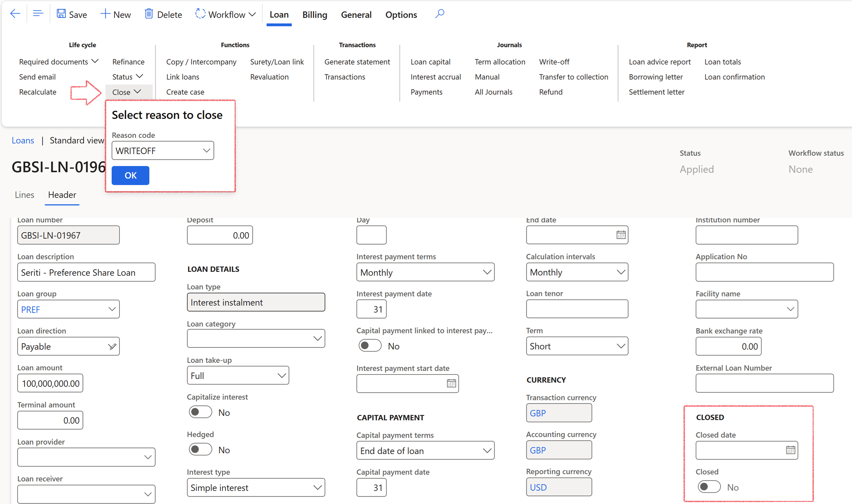Open the Loan receiver dropdown
The image size is (852, 504).
coord(147,494)
